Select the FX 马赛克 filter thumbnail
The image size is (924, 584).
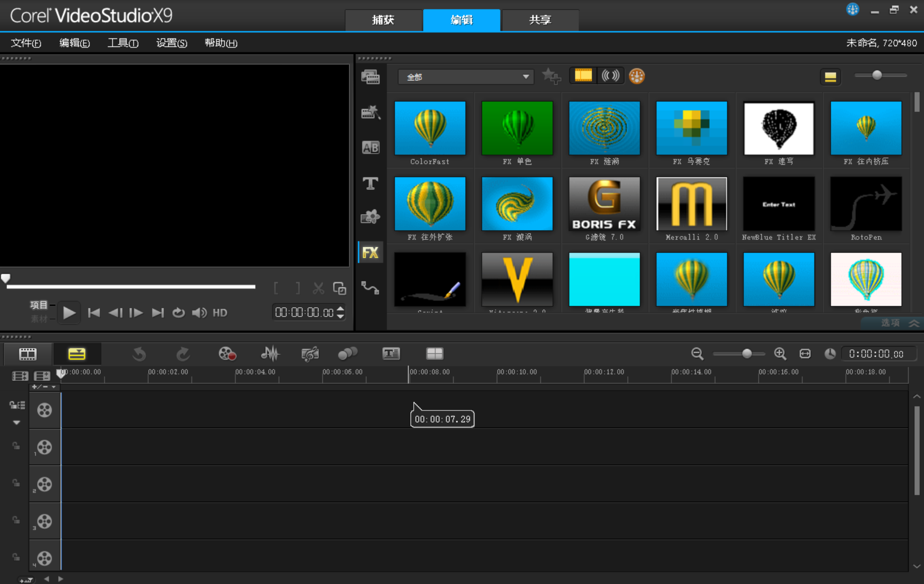click(691, 128)
